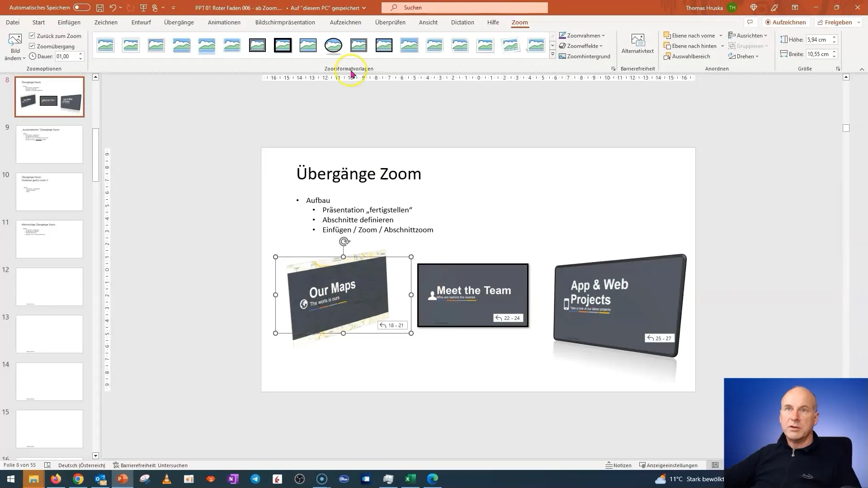Enable the Ansicht ribbon tab toggle
Viewport: 868px width, 488px height.
428,22
